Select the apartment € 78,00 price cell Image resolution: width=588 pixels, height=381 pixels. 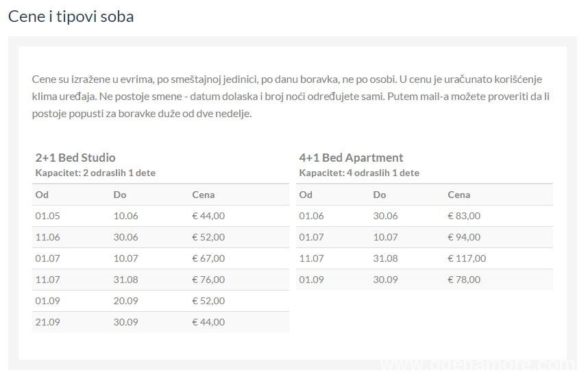click(x=464, y=280)
